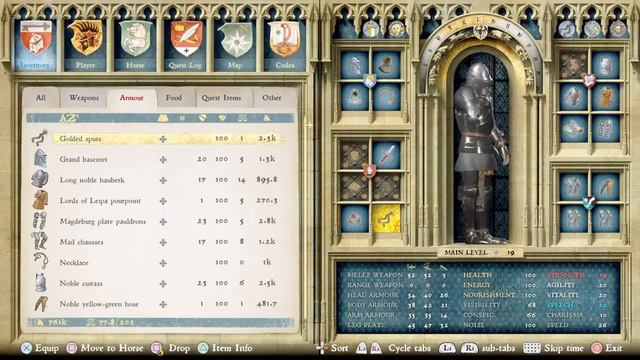Select the Grand bascinet item
Viewport: 640px width, 360px height.
coord(169,159)
